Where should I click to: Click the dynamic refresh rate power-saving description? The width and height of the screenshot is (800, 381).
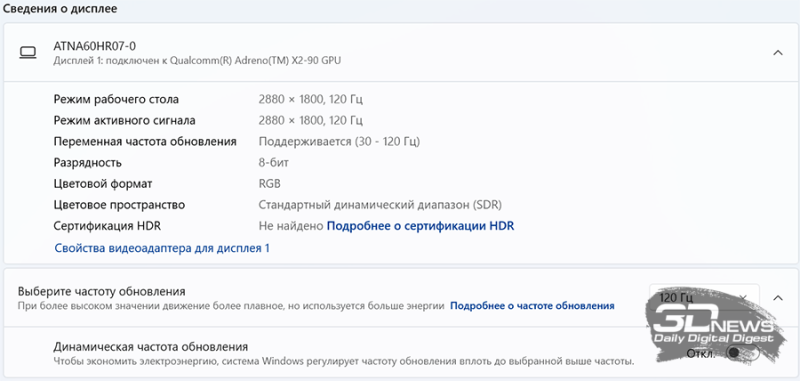(x=344, y=362)
